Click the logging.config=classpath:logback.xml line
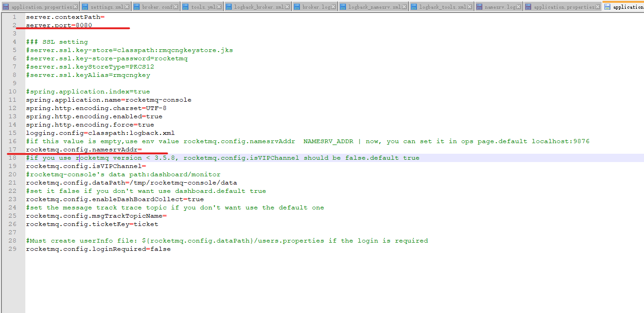 (100, 133)
